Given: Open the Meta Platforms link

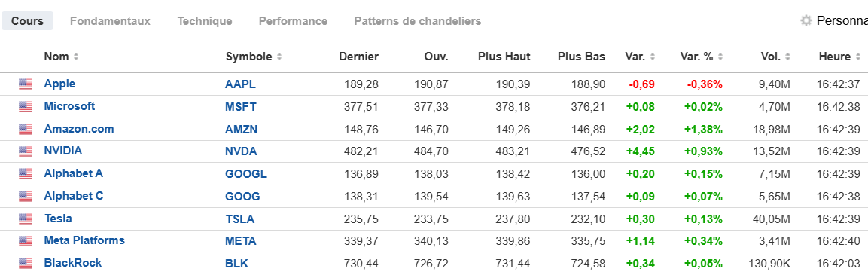Looking at the screenshot, I should 84,240.
